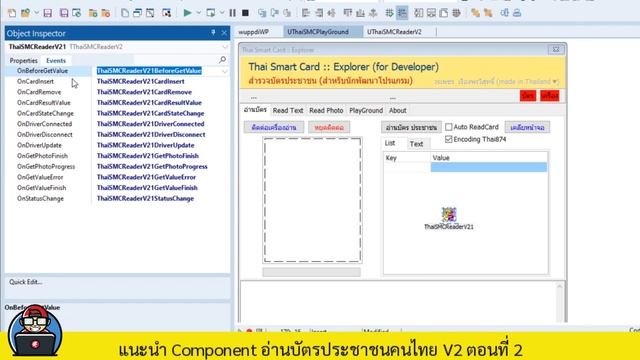The width and height of the screenshot is (640, 360).
Task: Select the About tab on the form
Action: (398, 110)
